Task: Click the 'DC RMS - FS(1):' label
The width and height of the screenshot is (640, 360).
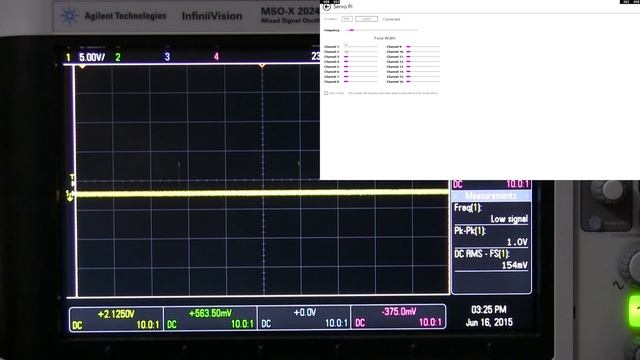Action: click(x=482, y=254)
